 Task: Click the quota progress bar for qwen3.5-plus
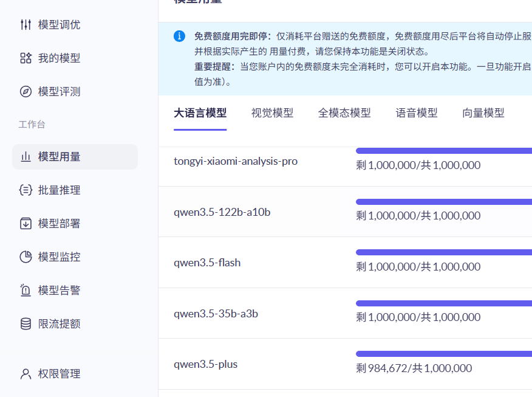click(444, 354)
